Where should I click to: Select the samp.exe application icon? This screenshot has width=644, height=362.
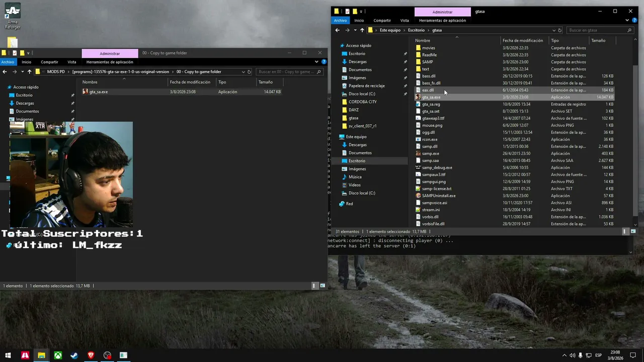click(418, 153)
